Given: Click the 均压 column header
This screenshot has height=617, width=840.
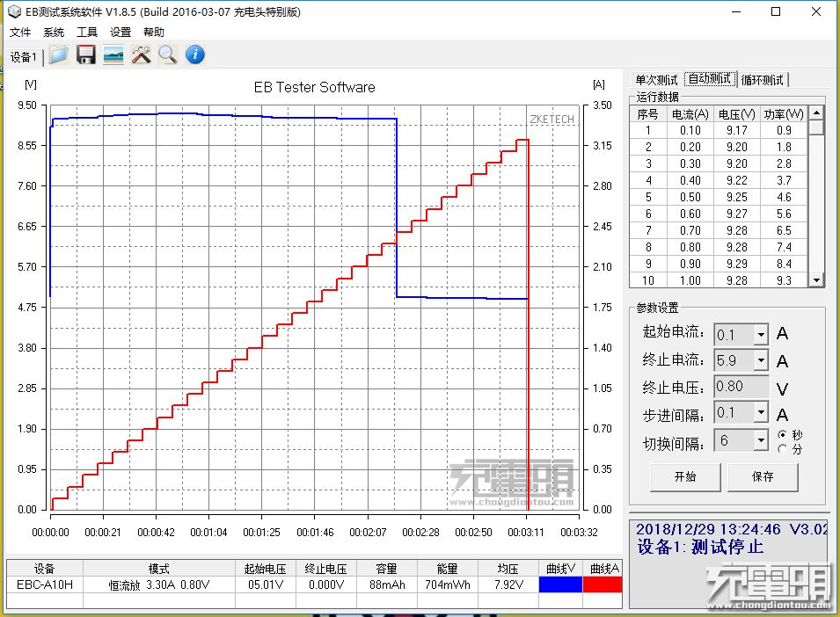Looking at the screenshot, I should click(508, 569).
